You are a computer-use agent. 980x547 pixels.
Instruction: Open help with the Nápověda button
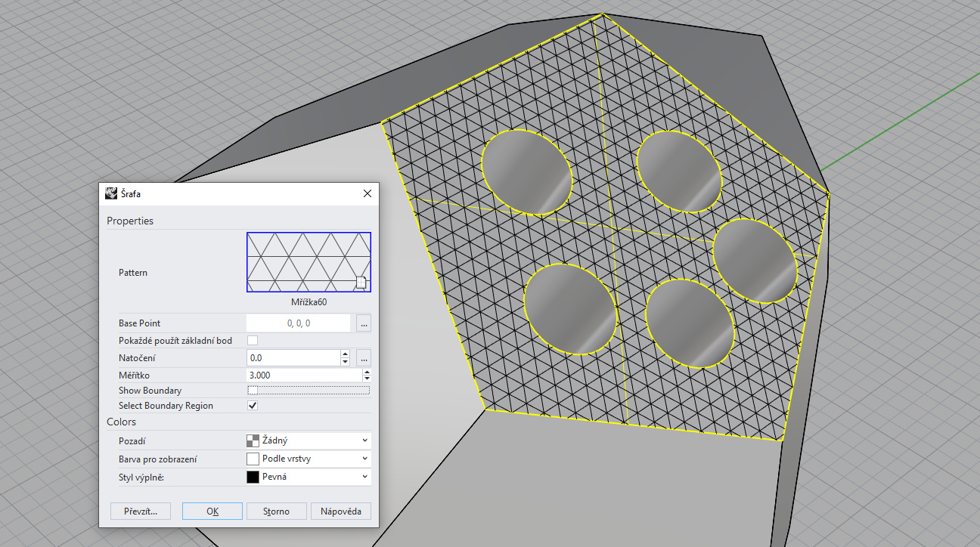click(341, 511)
